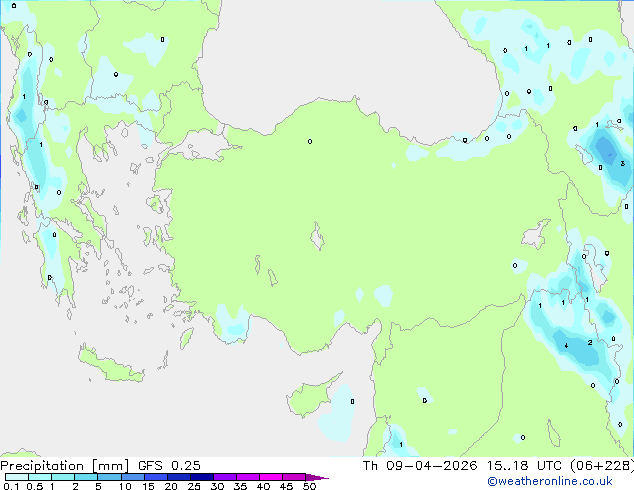Click legend swatch between 45 and 50
Viewport: 634px width, 490px height.
294,477
